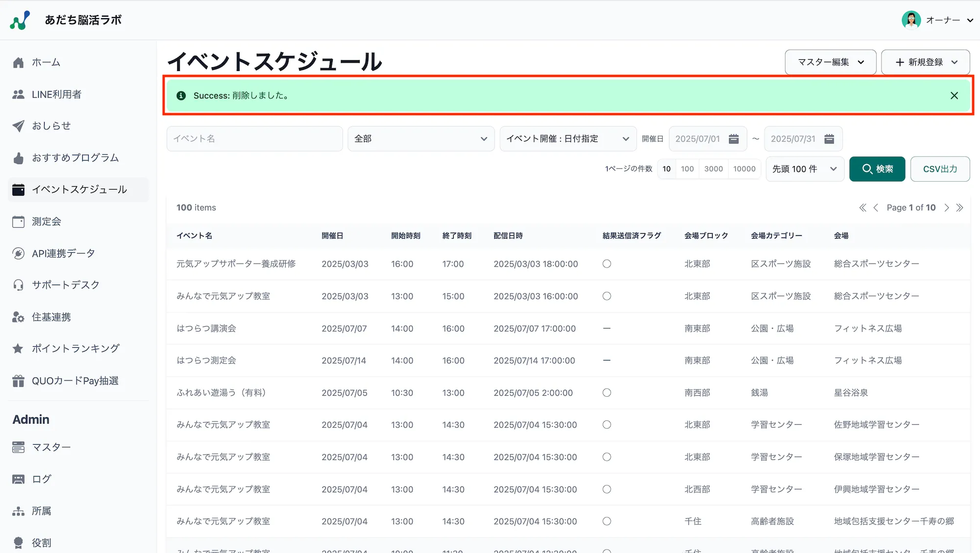Viewport: 980px width, 553px height.
Task: Click the 配信日時 column header
Action: coord(508,236)
